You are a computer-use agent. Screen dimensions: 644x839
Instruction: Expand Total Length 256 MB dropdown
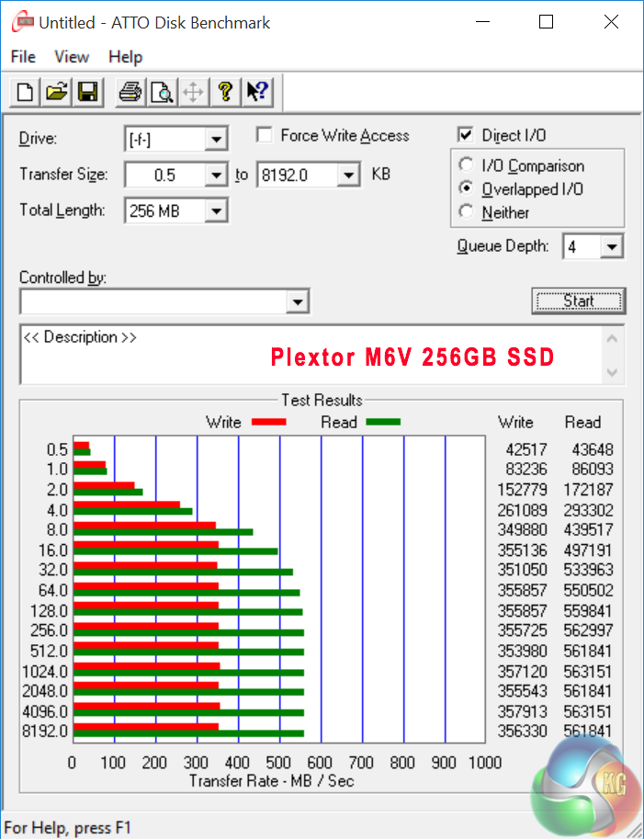point(216,210)
